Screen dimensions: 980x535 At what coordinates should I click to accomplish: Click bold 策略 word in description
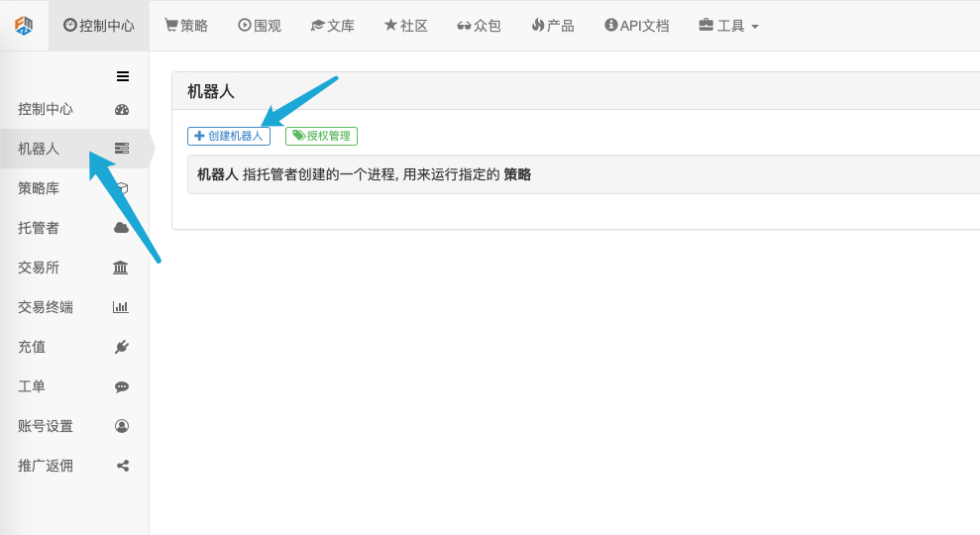click(517, 174)
